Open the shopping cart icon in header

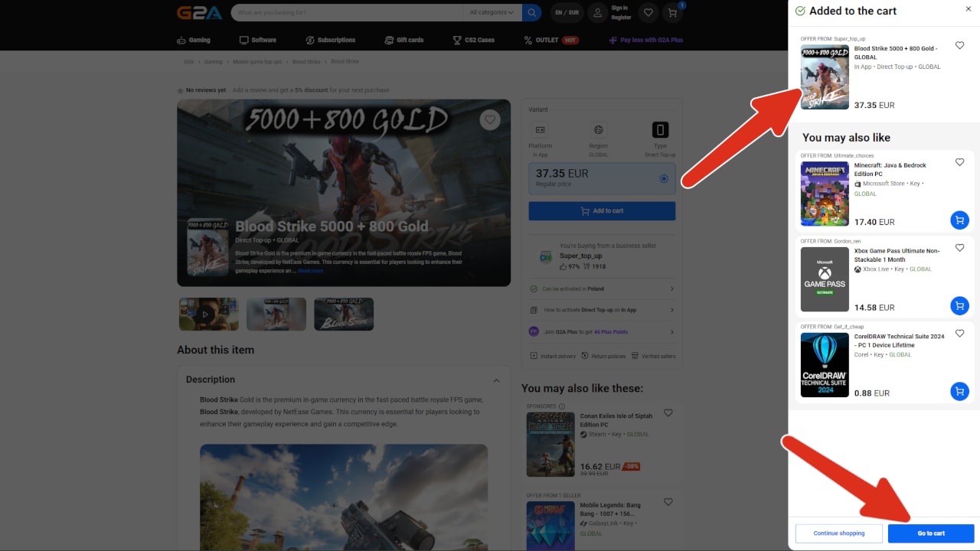tap(672, 12)
